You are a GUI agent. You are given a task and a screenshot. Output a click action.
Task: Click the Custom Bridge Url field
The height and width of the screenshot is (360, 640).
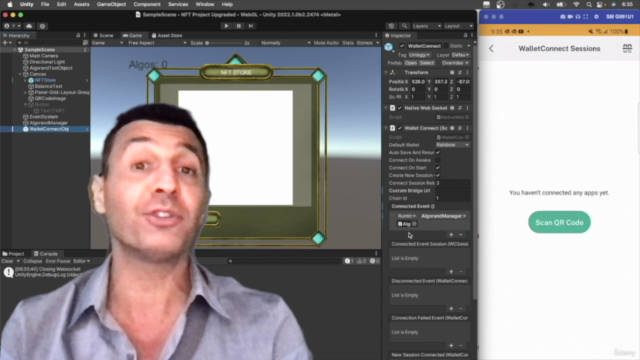(x=453, y=191)
